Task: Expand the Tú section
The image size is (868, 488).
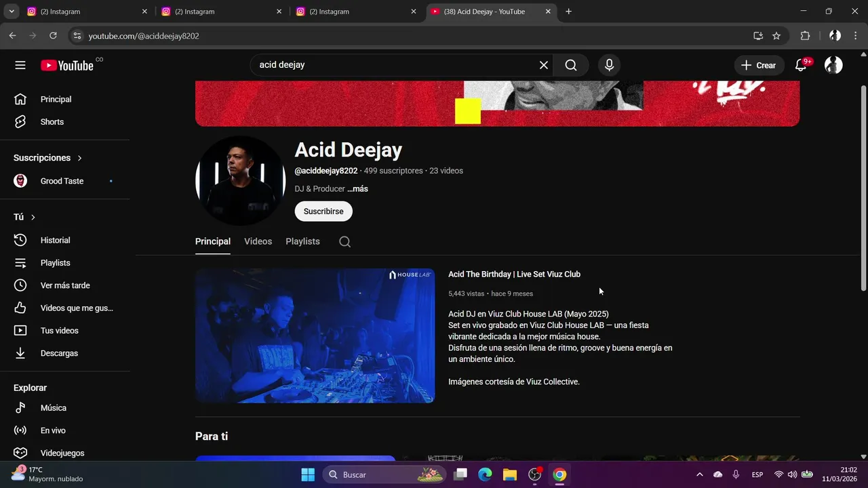Action: [x=24, y=217]
